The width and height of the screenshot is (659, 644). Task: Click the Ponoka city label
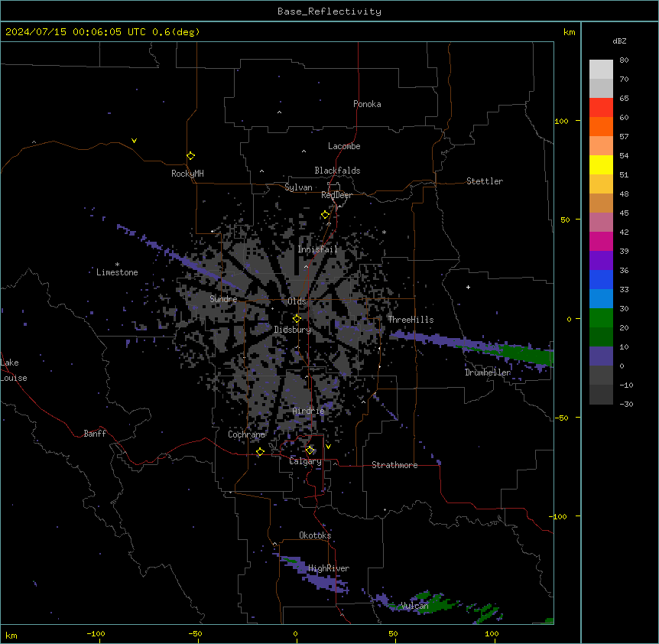point(367,104)
